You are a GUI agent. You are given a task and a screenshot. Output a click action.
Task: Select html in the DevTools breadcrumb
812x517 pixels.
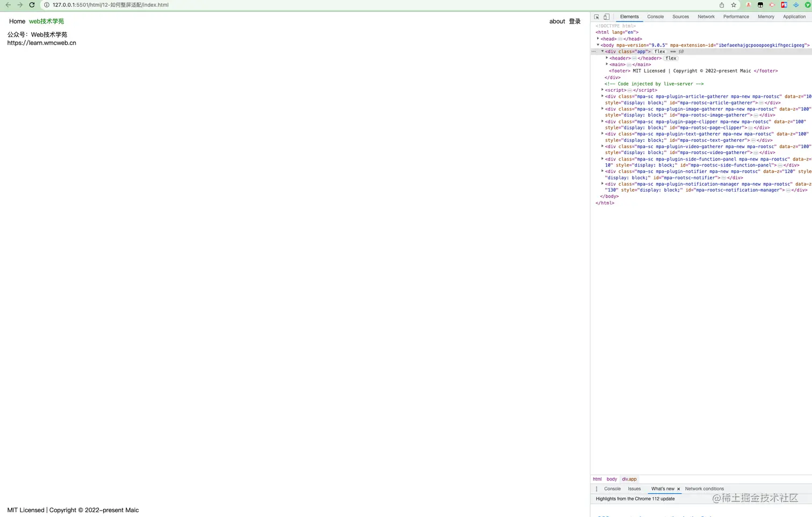pyautogui.click(x=597, y=479)
